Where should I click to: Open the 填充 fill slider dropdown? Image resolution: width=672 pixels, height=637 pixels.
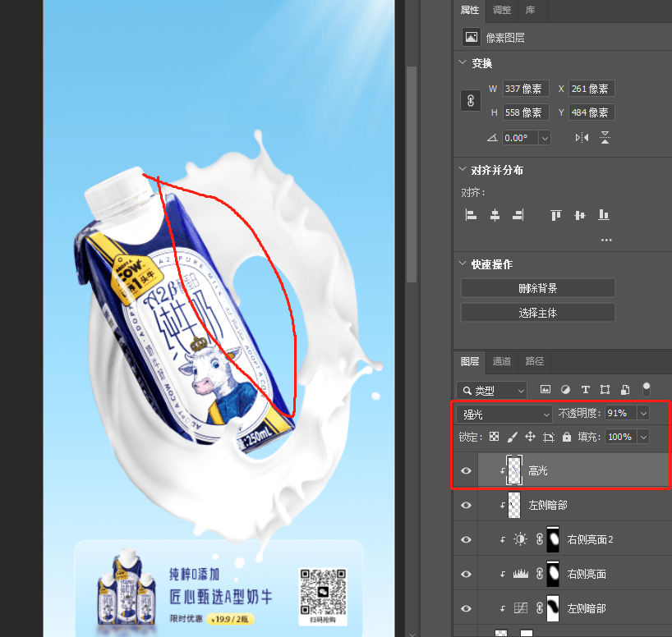[x=643, y=437]
